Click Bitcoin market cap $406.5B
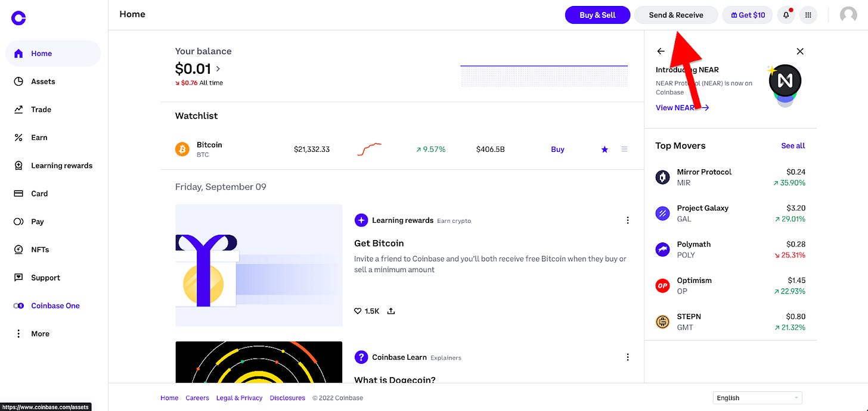Image resolution: width=868 pixels, height=411 pixels. coord(491,150)
